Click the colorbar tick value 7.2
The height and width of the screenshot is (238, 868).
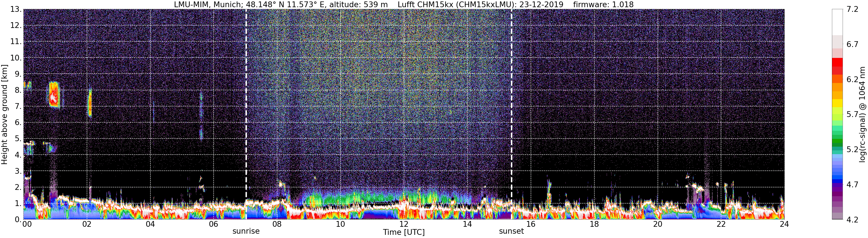point(852,10)
